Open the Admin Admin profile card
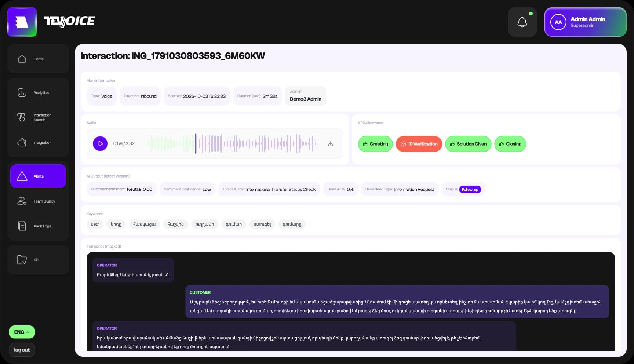Image resolution: width=634 pixels, height=364 pixels. click(x=585, y=22)
